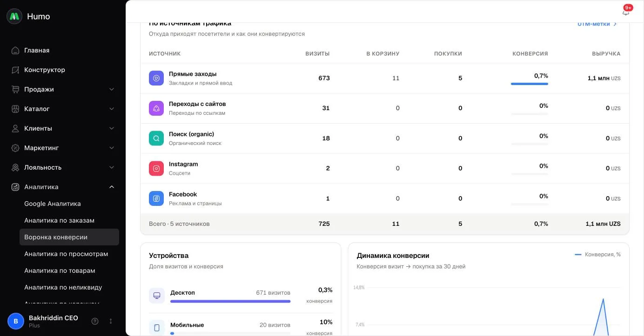
Task: Open the help question mark icon
Action: coord(95,321)
